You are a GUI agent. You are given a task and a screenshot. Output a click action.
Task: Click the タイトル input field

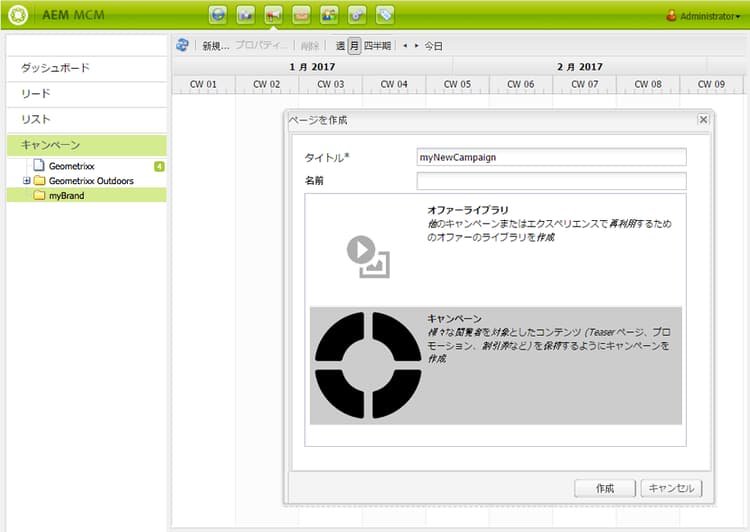[551, 157]
